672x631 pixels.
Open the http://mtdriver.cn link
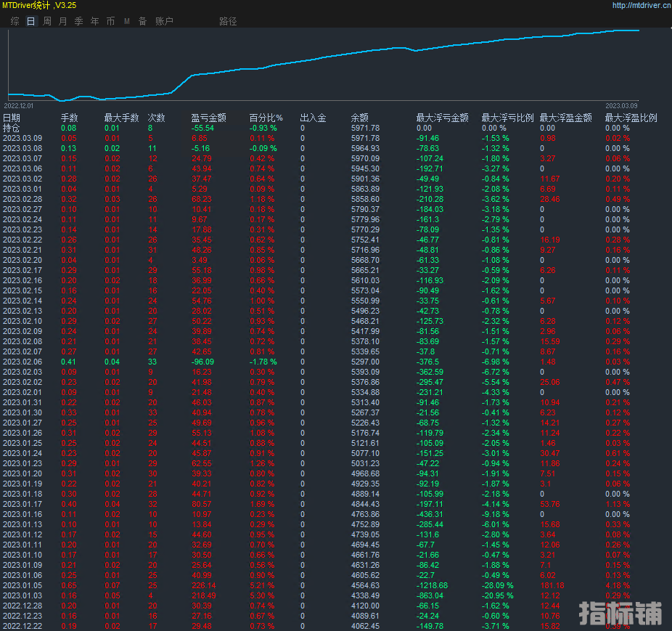(x=642, y=5)
